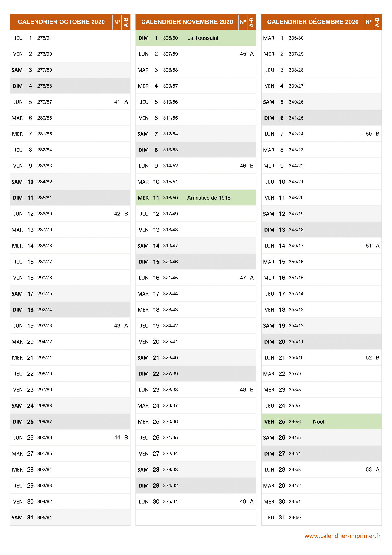392x555 pixels.
Task: Click the Armistice de 1918 row
Action: pyautogui.click(x=196, y=198)
